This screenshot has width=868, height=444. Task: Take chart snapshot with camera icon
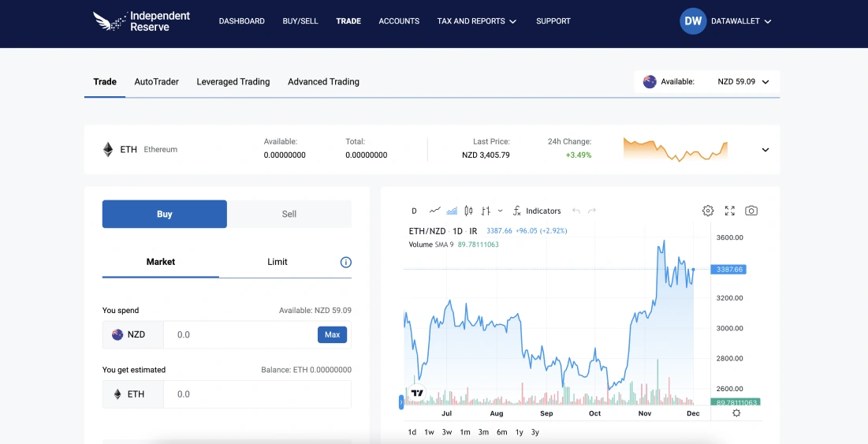click(751, 211)
